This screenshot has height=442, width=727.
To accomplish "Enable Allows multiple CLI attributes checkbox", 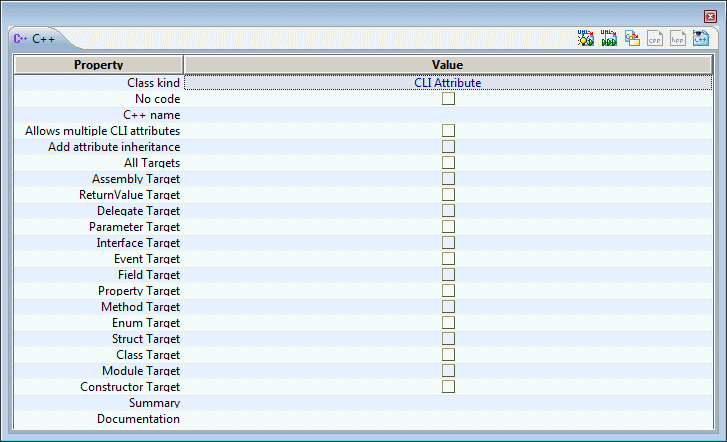I will tap(448, 131).
